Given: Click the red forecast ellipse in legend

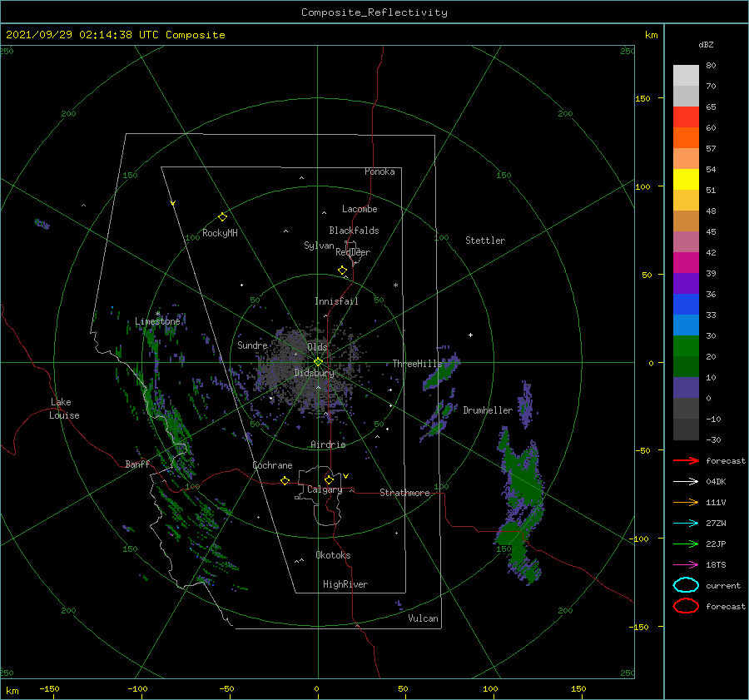Looking at the screenshot, I should pyautogui.click(x=686, y=606).
